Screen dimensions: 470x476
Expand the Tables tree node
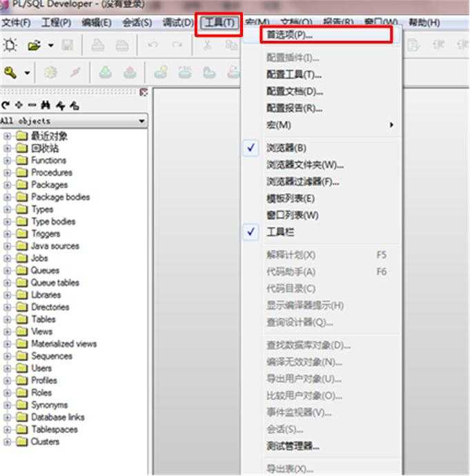point(8,319)
